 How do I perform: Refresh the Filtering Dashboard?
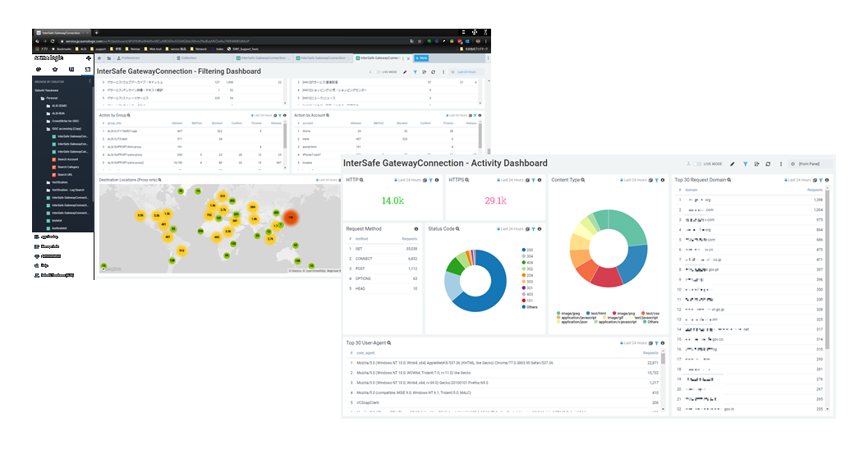point(434,72)
